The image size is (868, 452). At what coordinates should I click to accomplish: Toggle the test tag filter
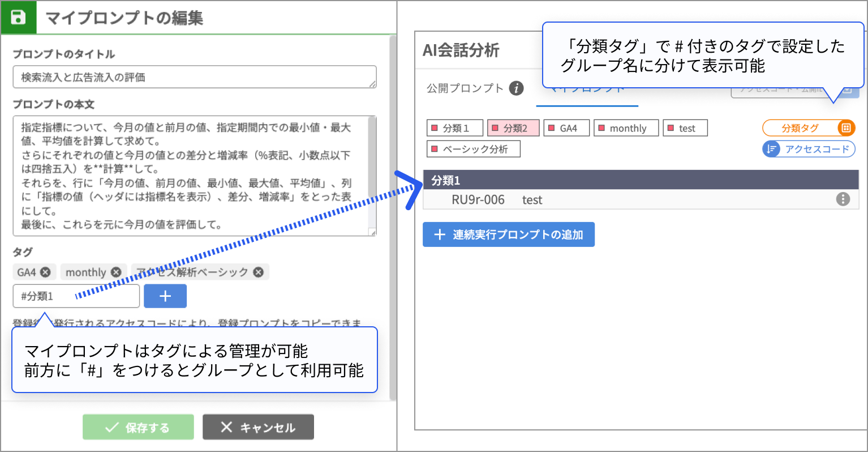click(685, 128)
